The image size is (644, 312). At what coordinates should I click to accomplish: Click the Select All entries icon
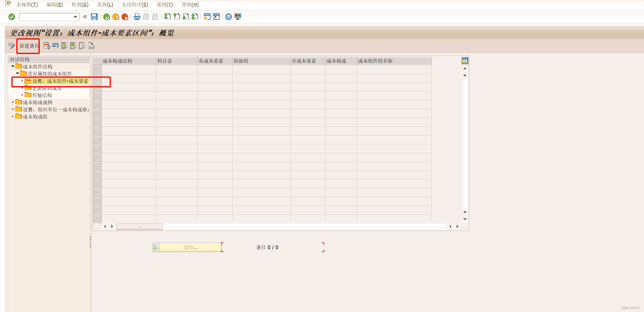[65, 46]
